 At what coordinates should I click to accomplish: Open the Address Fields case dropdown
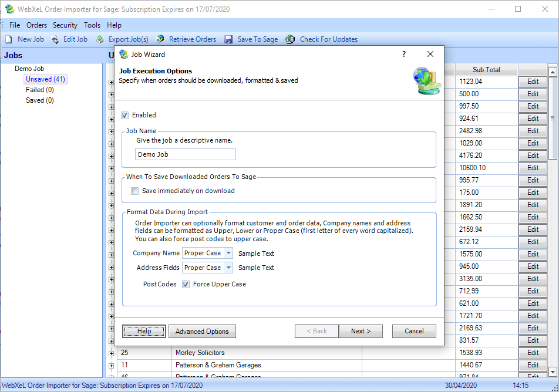click(x=228, y=268)
